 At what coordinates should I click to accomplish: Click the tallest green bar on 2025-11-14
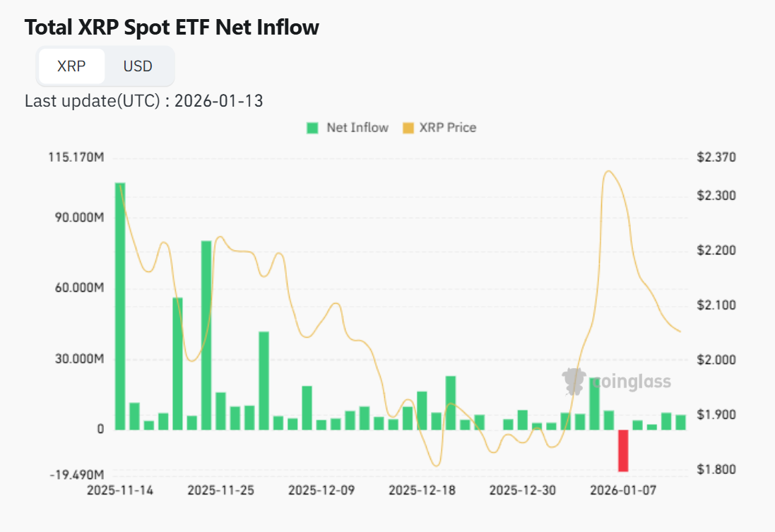coord(120,305)
